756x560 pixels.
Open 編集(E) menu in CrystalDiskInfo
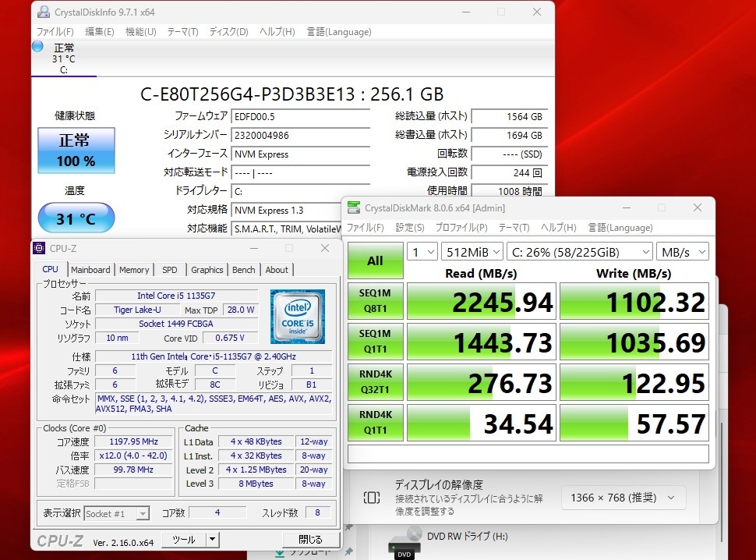click(99, 32)
